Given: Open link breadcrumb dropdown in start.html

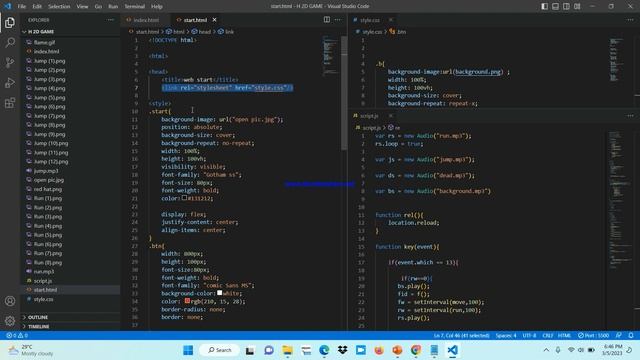Looking at the screenshot, I should (x=226, y=31).
